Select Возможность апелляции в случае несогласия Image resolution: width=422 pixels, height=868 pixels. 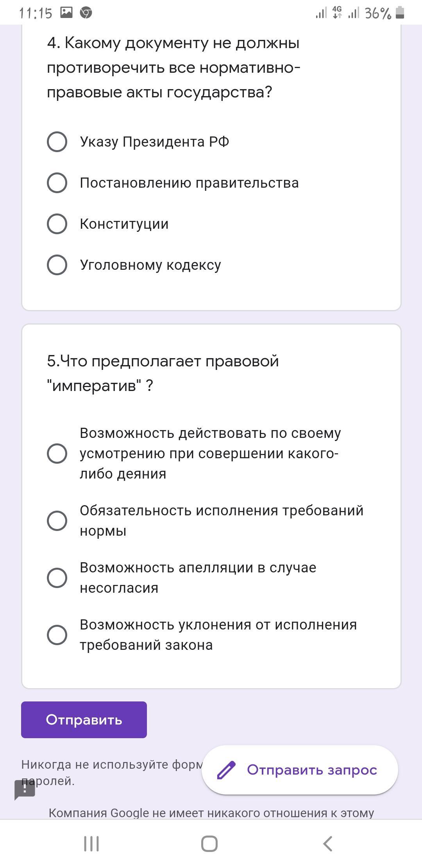[x=57, y=578]
